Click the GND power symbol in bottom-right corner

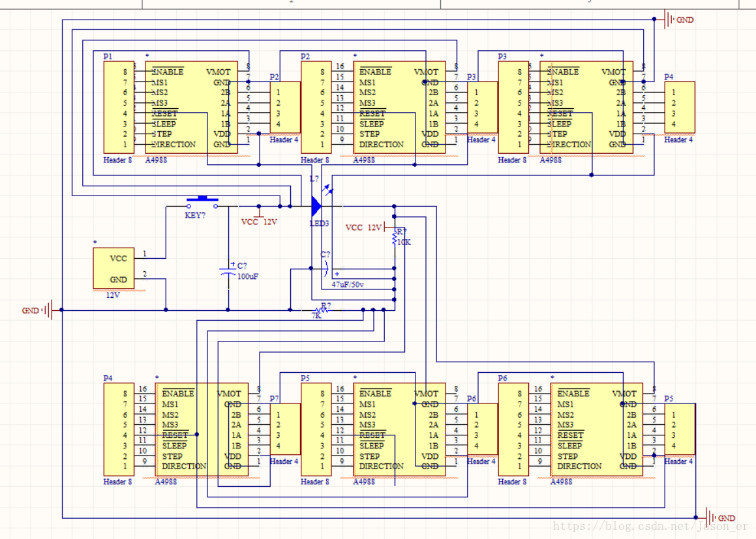(720, 517)
